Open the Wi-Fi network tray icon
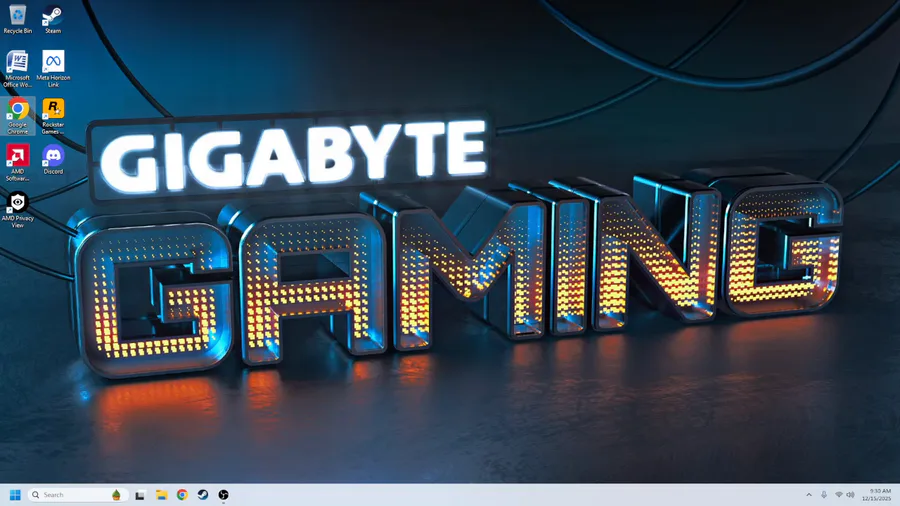The height and width of the screenshot is (506, 900). [x=839, y=495]
